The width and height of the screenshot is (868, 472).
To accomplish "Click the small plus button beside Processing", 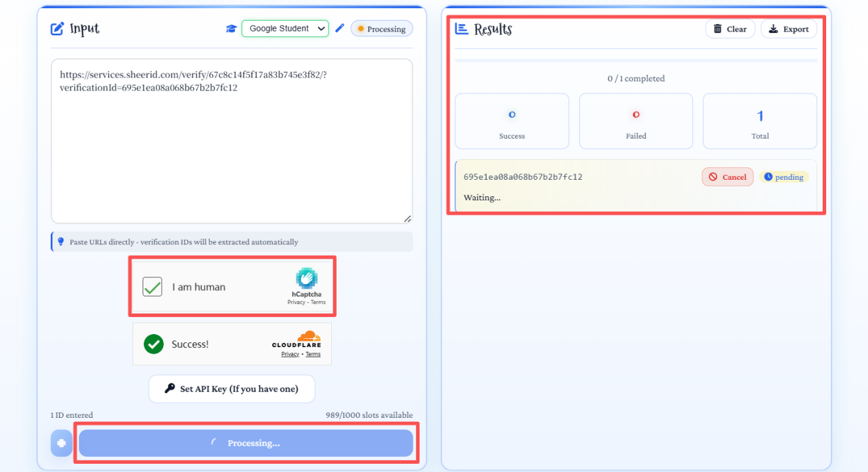I will point(61,443).
